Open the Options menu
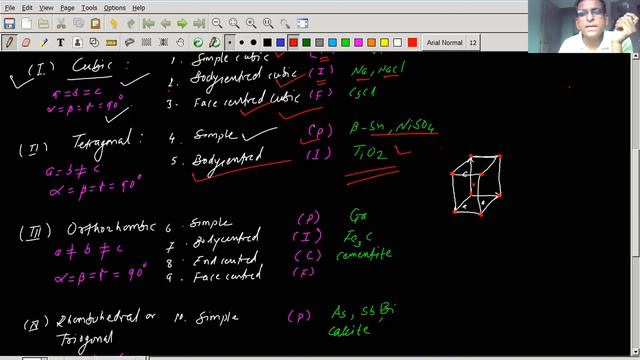The width and height of the screenshot is (640, 360). (x=115, y=8)
